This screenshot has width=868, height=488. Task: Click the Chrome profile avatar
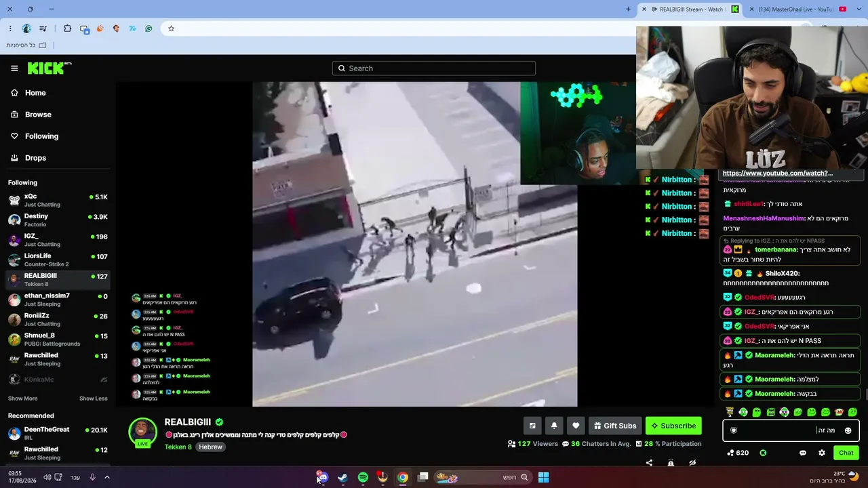coord(26,28)
